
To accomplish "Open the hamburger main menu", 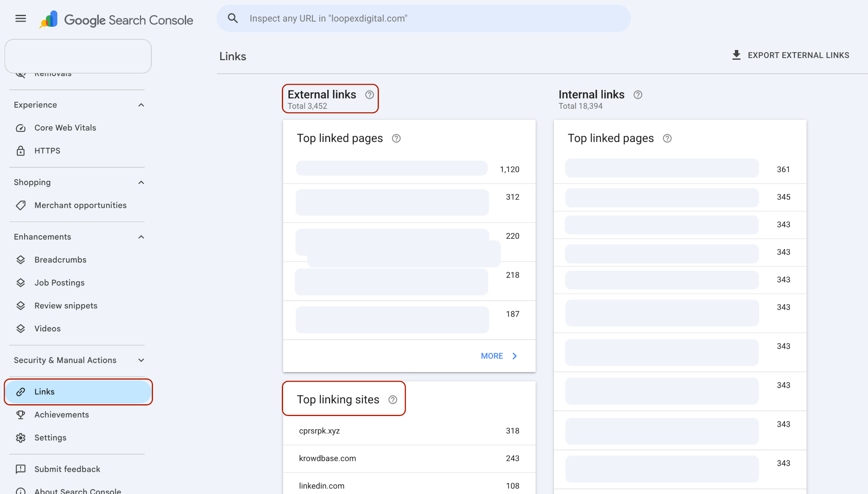I will (x=20, y=19).
